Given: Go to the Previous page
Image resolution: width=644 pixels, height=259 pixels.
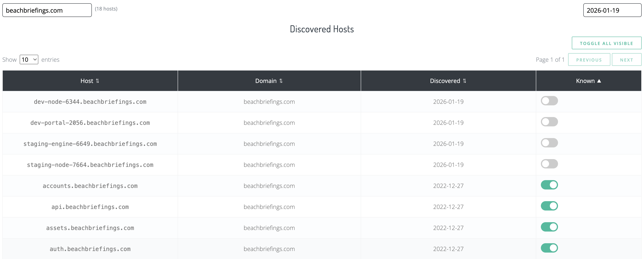Looking at the screenshot, I should tap(589, 60).
